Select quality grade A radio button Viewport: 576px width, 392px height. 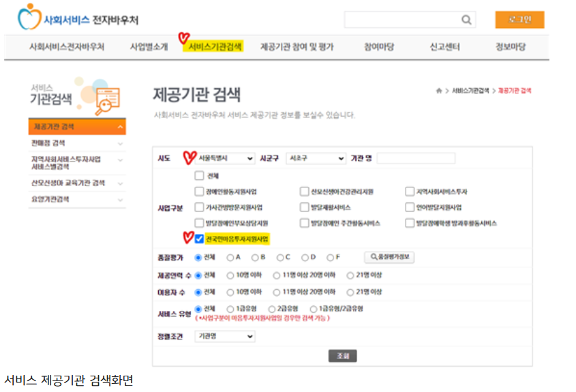(x=230, y=258)
